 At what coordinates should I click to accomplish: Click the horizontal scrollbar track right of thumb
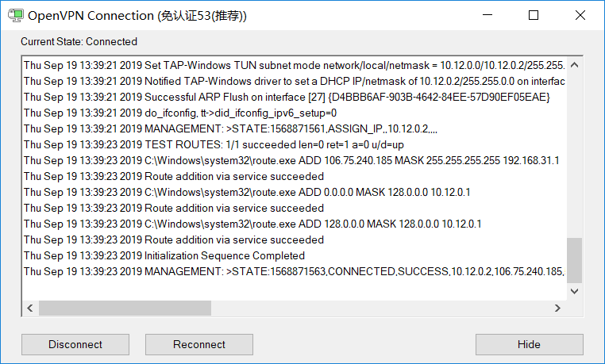pos(380,308)
